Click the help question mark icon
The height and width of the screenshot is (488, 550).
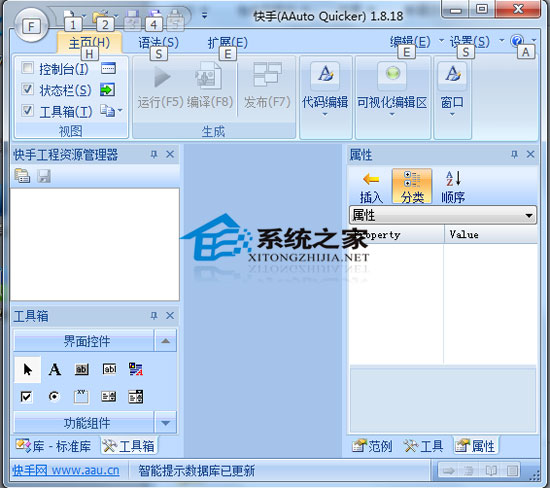pos(517,41)
